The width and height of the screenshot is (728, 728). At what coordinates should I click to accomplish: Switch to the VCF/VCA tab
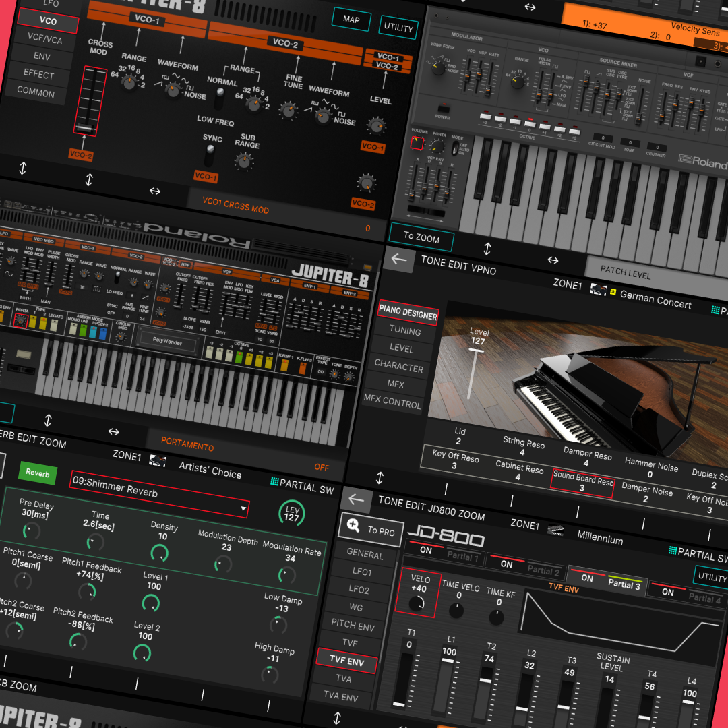point(44,38)
